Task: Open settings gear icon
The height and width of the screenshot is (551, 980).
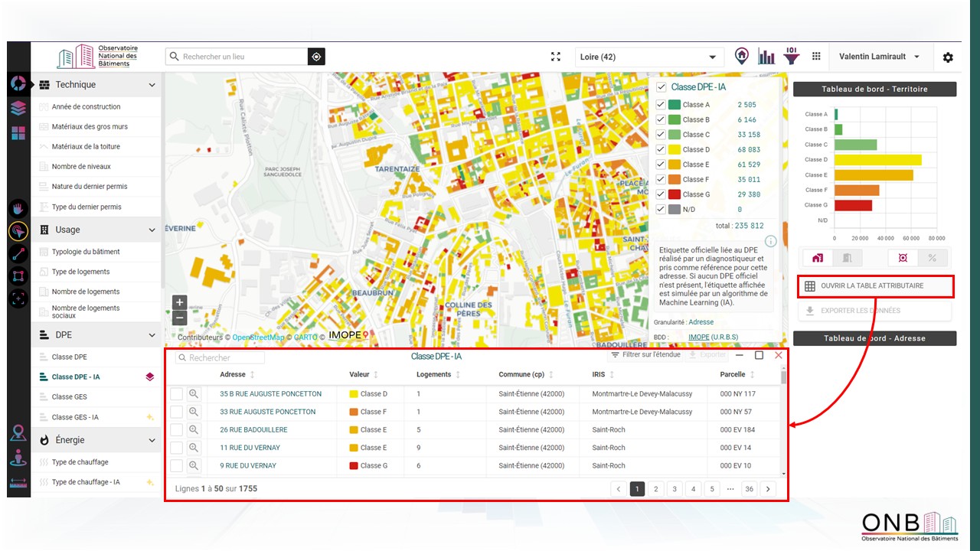Action: coord(948,57)
